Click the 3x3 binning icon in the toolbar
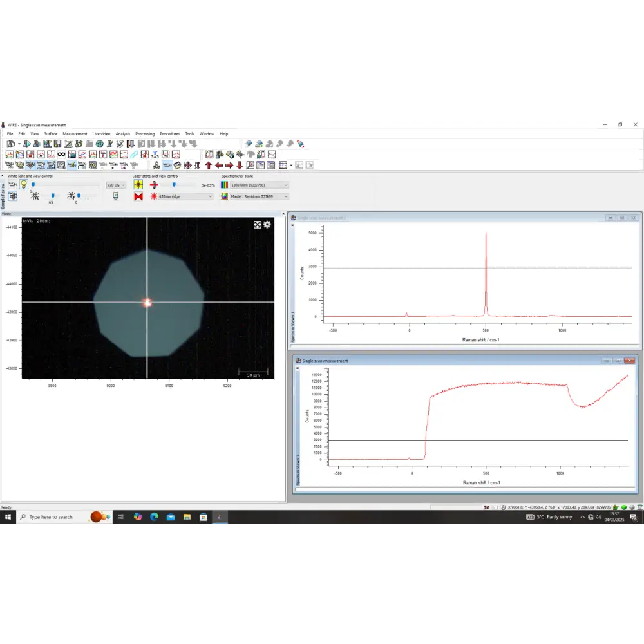Image resolution: width=644 pixels, height=644 pixels. [x=154, y=155]
